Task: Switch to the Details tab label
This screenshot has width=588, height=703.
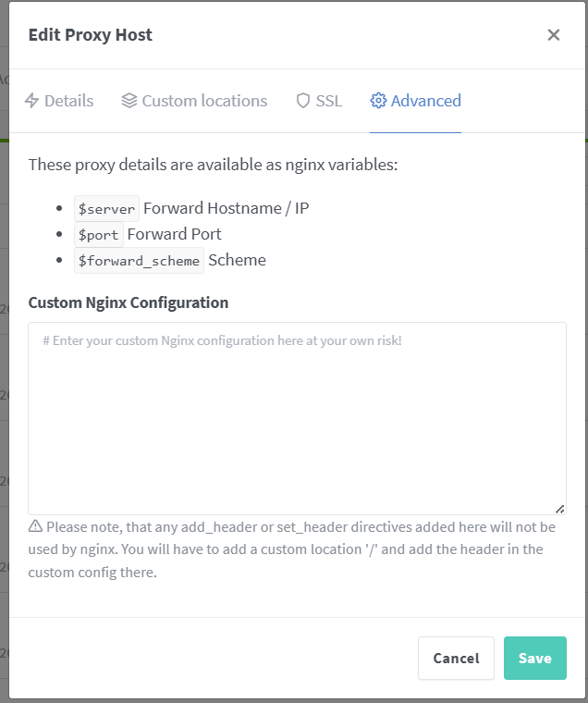Action: tap(69, 101)
